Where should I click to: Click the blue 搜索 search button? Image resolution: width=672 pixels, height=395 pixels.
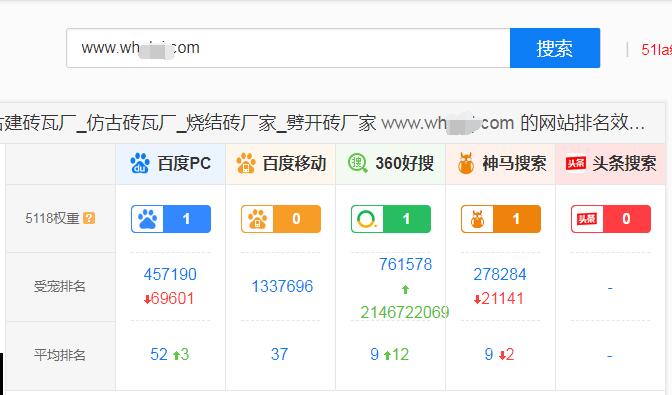[x=555, y=48]
